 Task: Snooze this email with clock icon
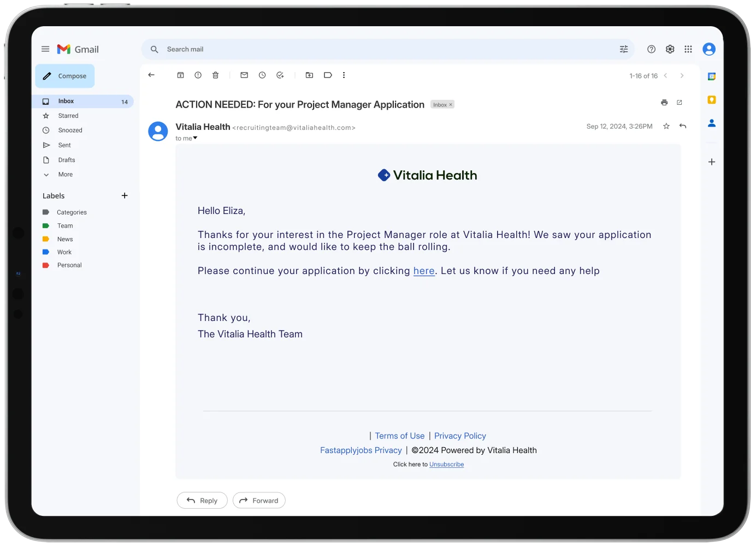262,75
